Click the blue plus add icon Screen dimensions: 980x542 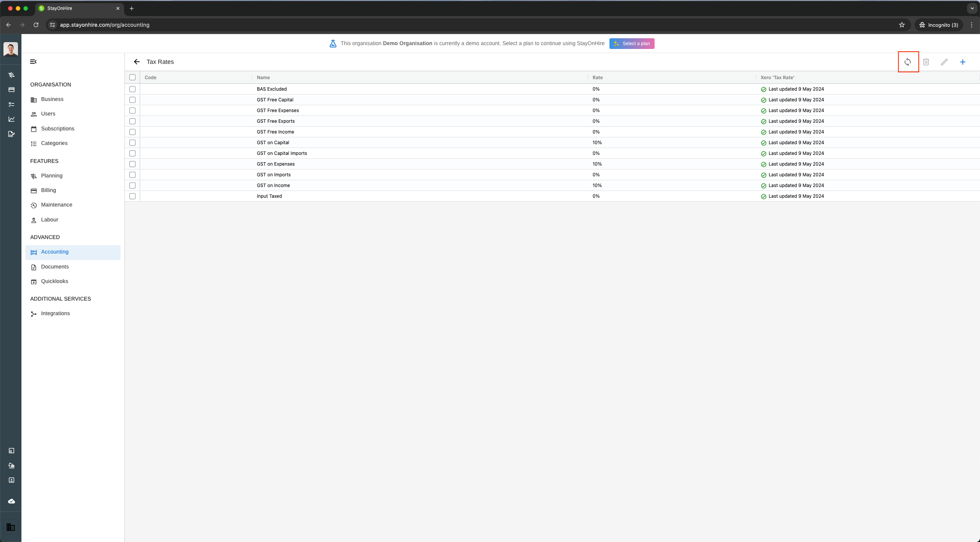[963, 62]
